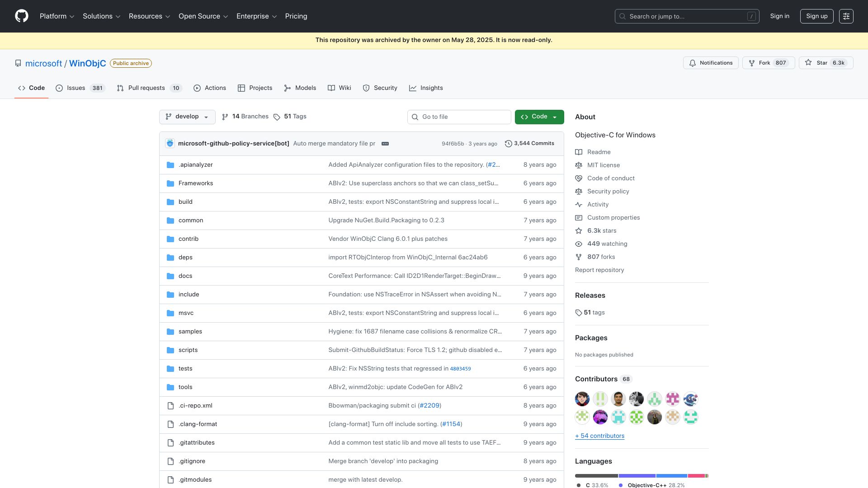Expand the Solutions menu
868x488 pixels.
(102, 16)
